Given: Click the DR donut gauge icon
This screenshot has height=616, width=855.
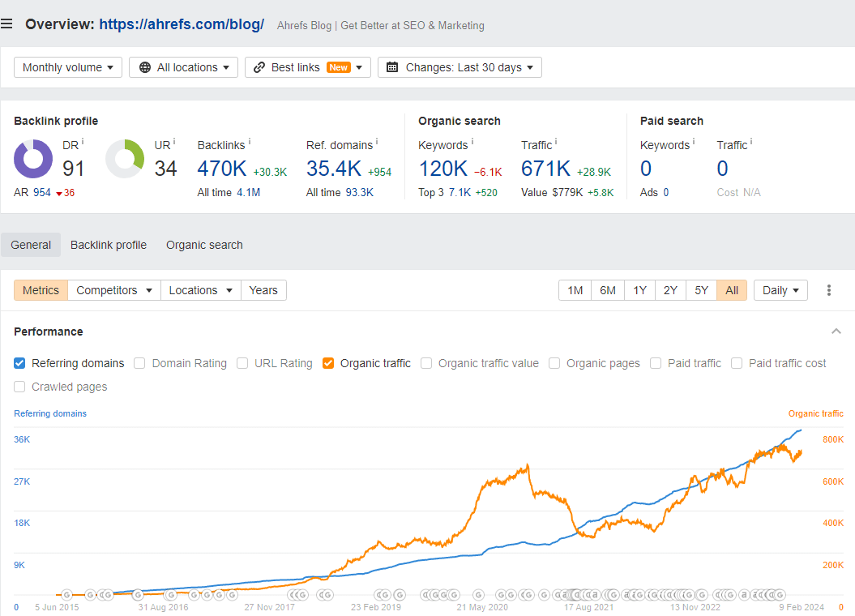Looking at the screenshot, I should click(32, 160).
